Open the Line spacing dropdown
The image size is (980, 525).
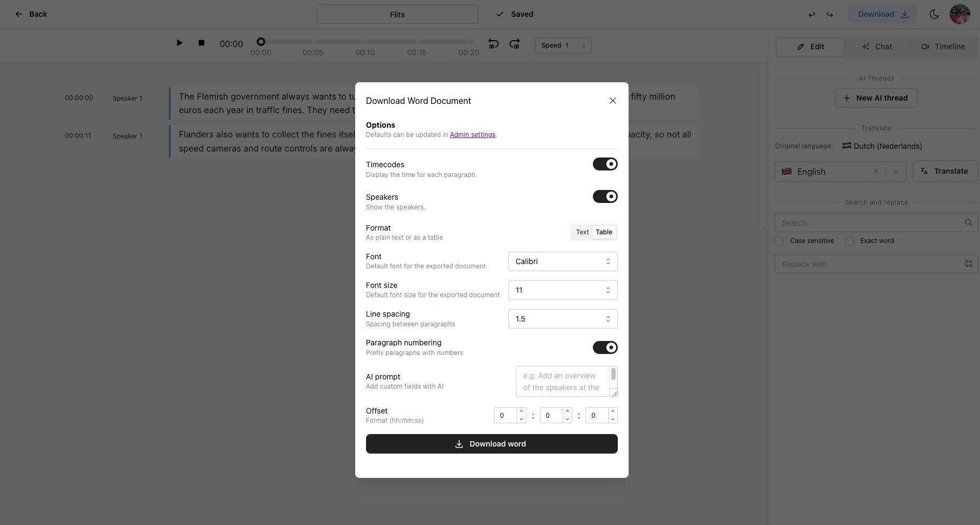(563, 319)
